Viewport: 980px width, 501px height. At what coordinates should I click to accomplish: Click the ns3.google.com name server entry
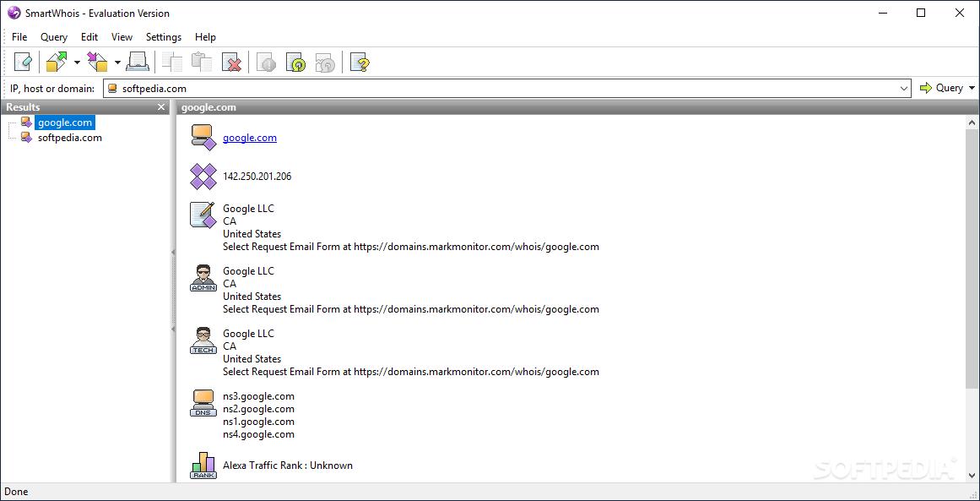coord(258,396)
